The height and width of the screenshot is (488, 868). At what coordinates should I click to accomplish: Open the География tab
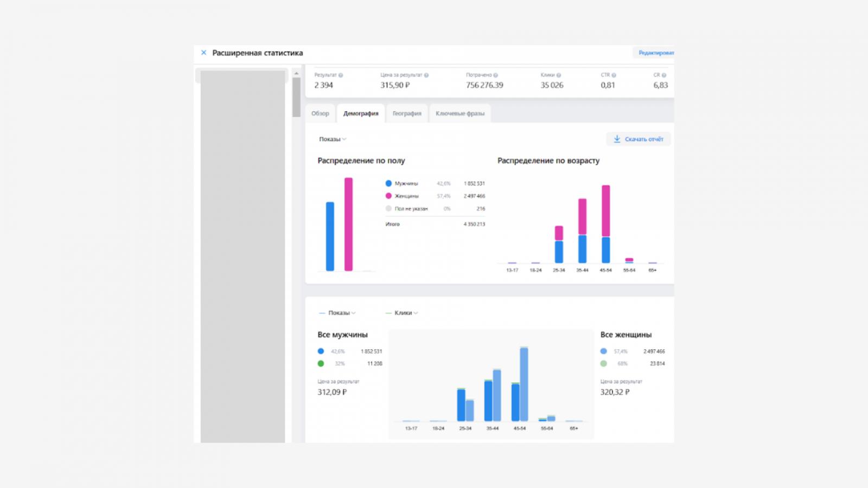click(x=407, y=113)
